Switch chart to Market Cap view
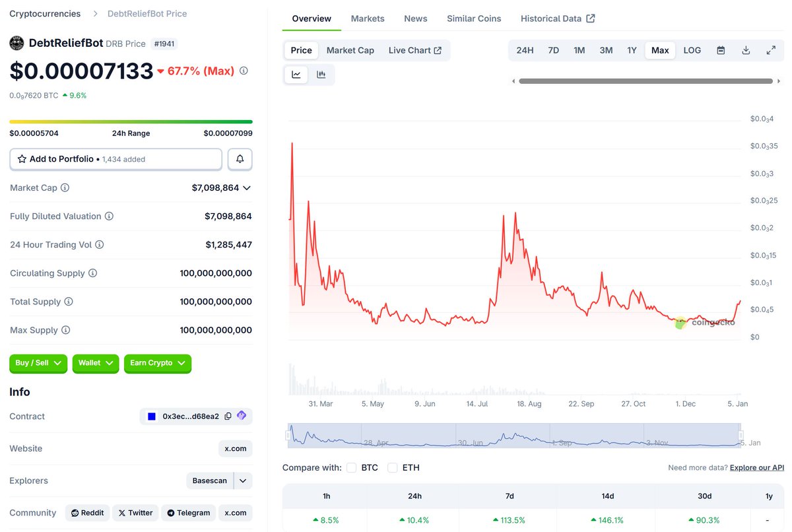 [350, 50]
